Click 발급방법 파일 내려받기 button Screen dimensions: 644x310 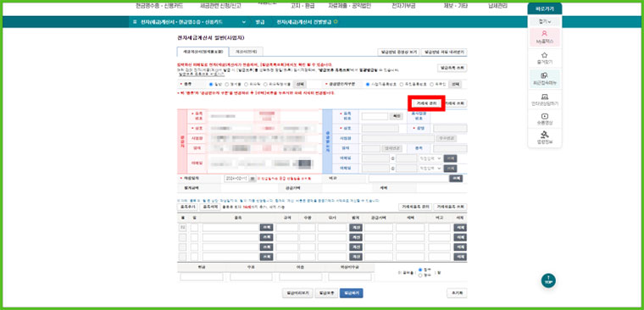click(444, 53)
